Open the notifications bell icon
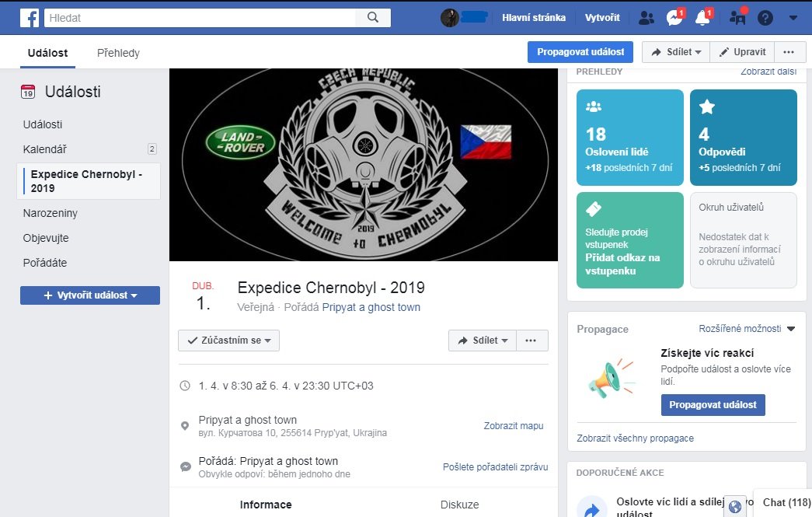The image size is (812, 517). pos(702,18)
